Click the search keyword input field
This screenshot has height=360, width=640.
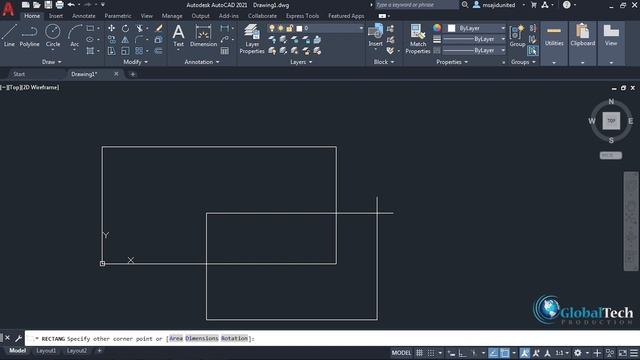coord(416,5)
